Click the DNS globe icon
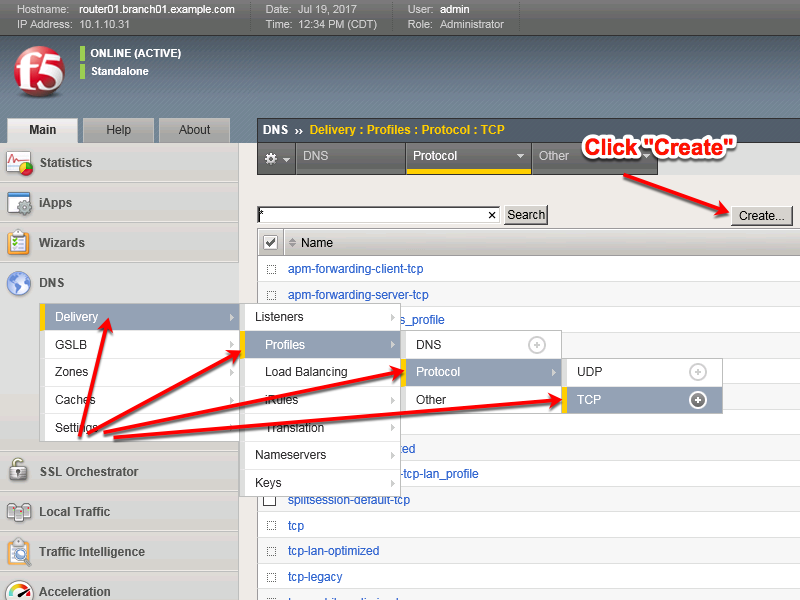The width and height of the screenshot is (800, 600). [x=19, y=283]
